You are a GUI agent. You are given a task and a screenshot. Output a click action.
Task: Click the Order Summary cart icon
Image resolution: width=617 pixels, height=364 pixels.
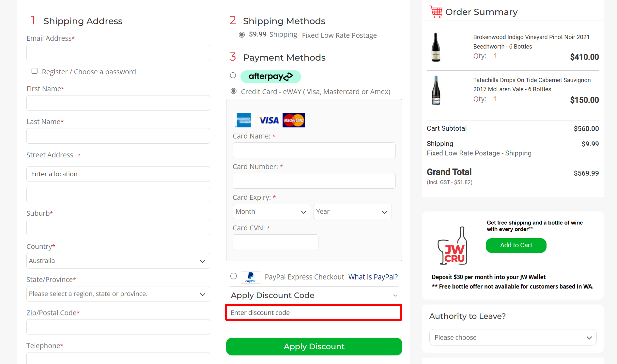point(436,11)
